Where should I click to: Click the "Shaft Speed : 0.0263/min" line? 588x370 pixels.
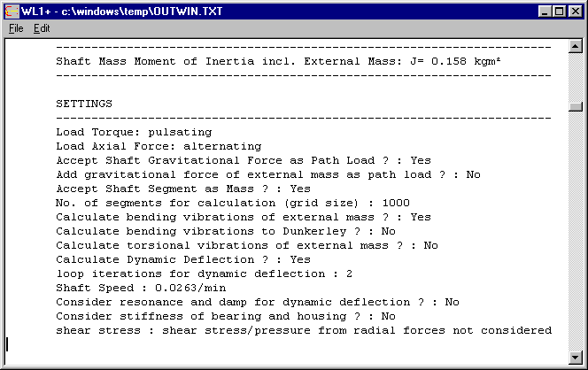click(128, 288)
